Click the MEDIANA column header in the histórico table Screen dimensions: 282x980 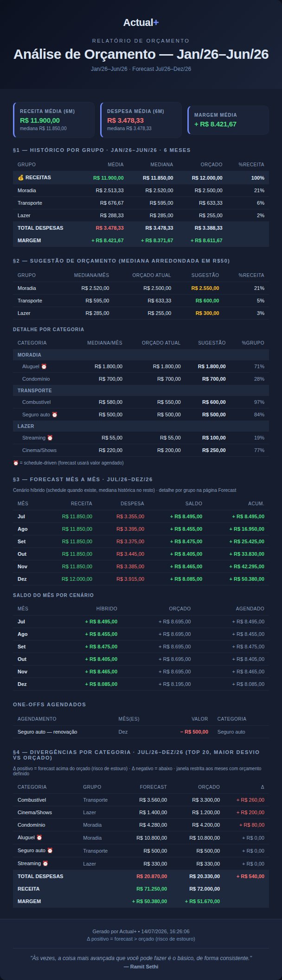click(x=161, y=164)
